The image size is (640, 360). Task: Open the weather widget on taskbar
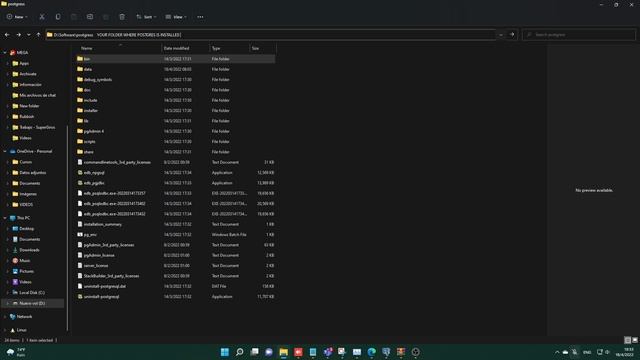point(16,352)
